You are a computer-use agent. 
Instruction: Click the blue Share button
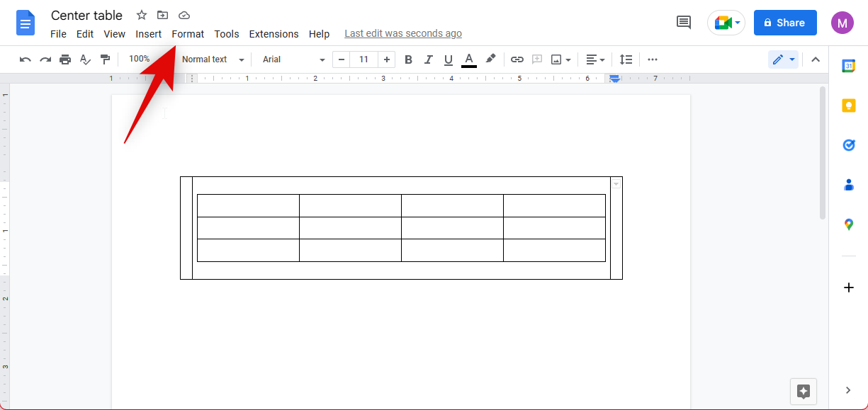click(784, 23)
